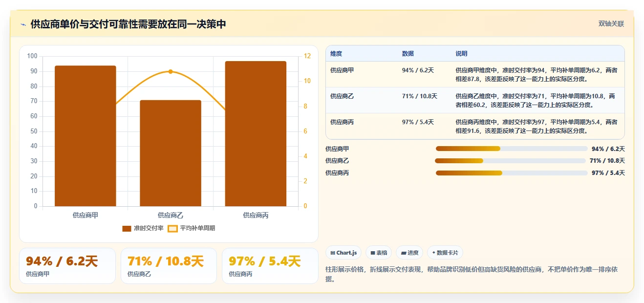Image resolution: width=644 pixels, height=303 pixels.
Task: Click the 97% / 5.4天 table cell
Action: tap(418, 122)
